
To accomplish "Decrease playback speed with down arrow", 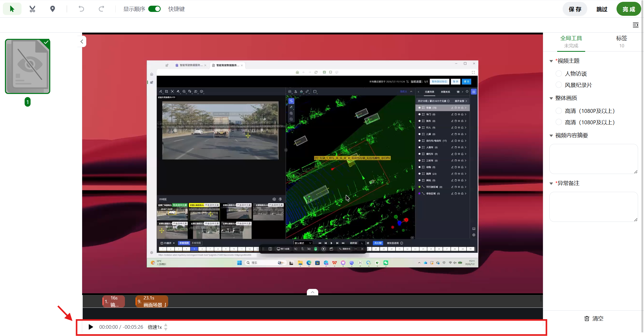I will [166, 329].
